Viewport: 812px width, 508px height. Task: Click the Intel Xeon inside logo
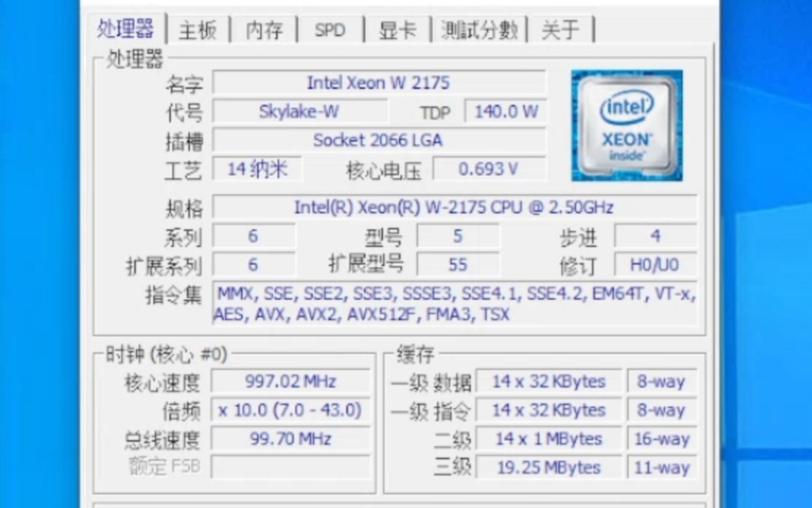pos(627,126)
